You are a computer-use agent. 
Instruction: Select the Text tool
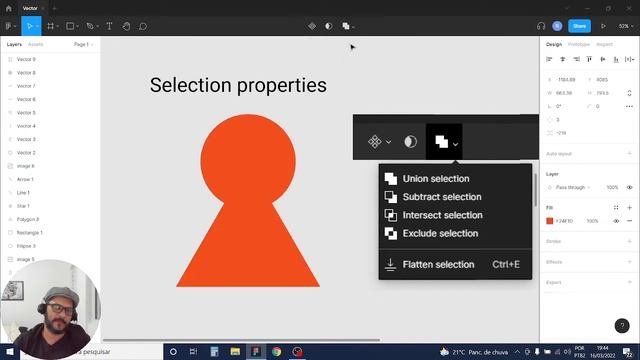tap(109, 26)
